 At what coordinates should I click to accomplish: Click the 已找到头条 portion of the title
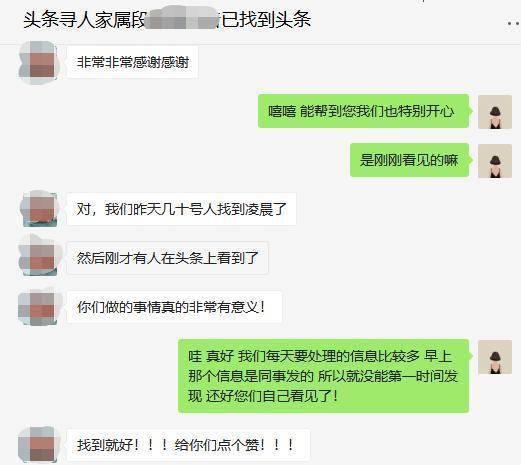click(266, 19)
